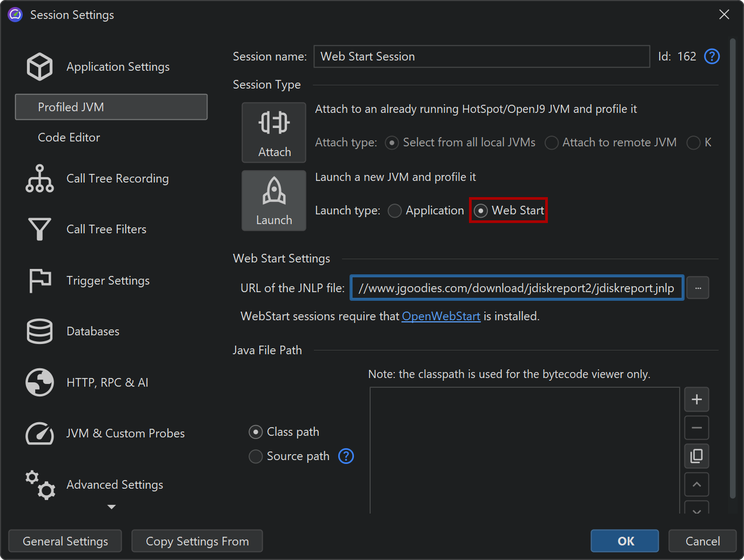Choose Attach to remote JVM option

point(551,143)
